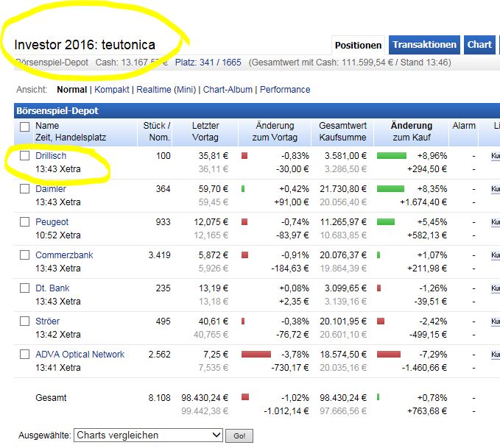The image size is (500, 448).
Task: Open the Daimler stock link
Action: [51, 189]
